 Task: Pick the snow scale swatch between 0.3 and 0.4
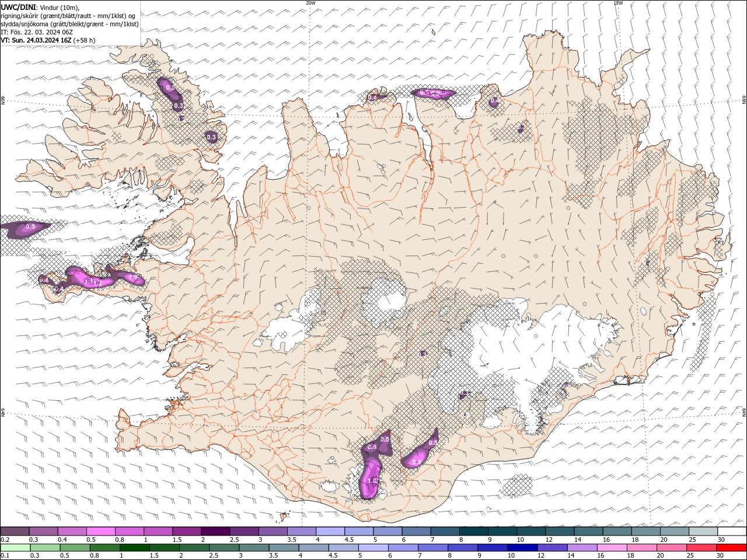(x=43, y=531)
